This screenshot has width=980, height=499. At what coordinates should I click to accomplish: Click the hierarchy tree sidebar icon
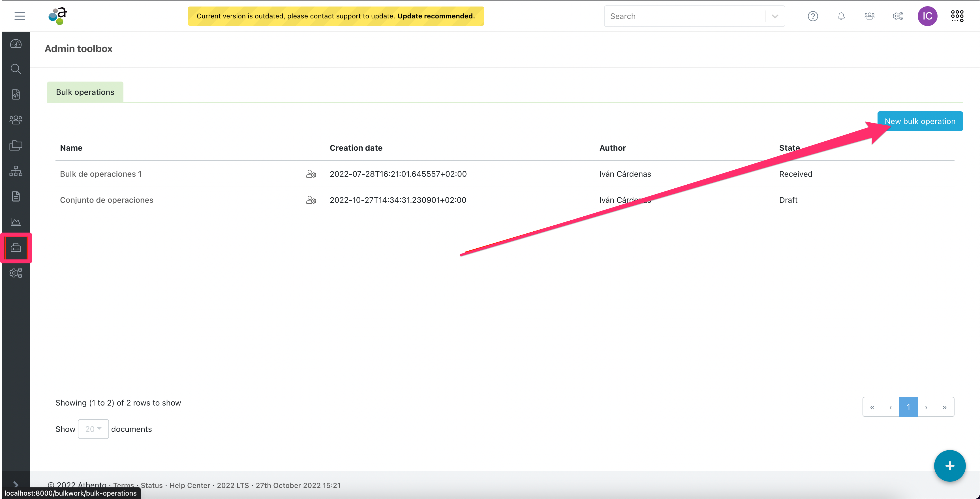click(16, 171)
